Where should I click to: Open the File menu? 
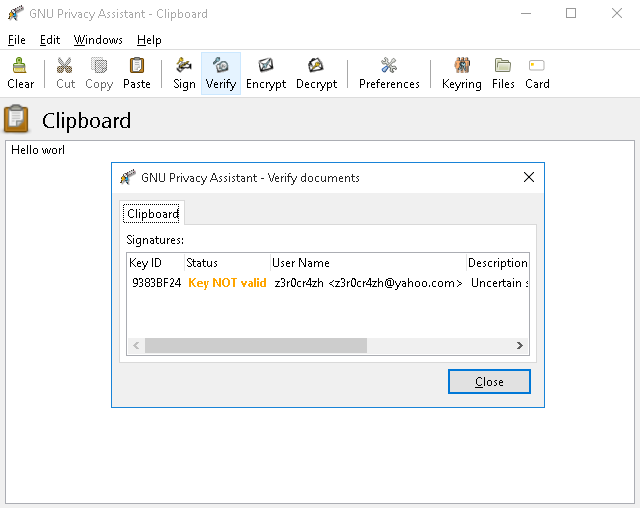coord(17,40)
